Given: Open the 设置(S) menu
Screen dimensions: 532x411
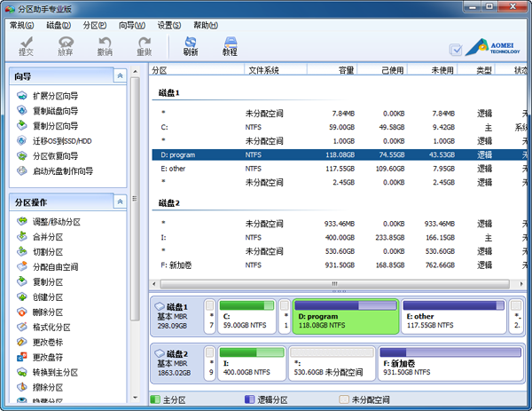Looking at the screenshot, I should coord(170,25).
